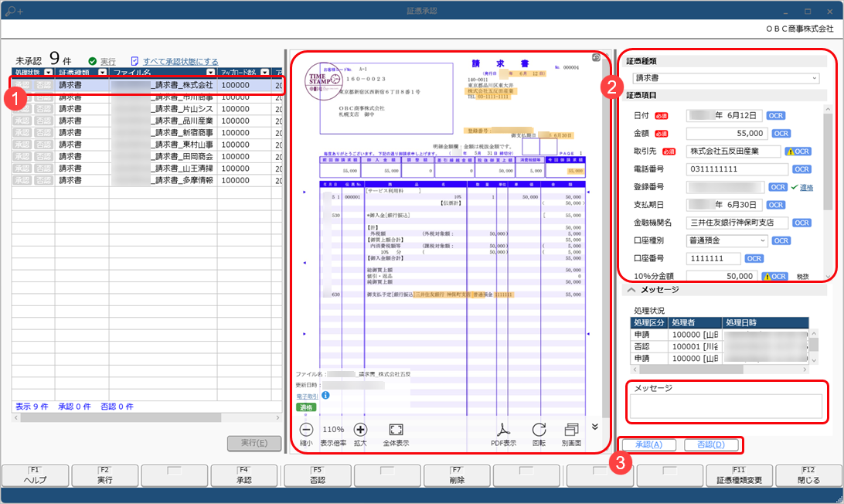The width and height of the screenshot is (844, 504).
Task: Click OCR badge for 登録番号
Action: 778,187
